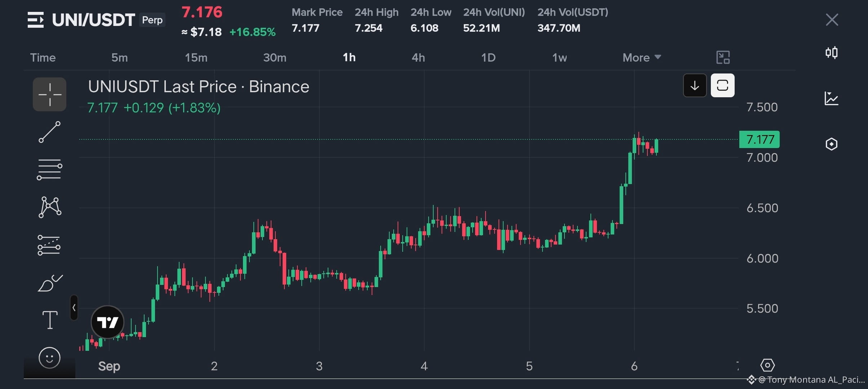Pick the text annotation tool

50,320
